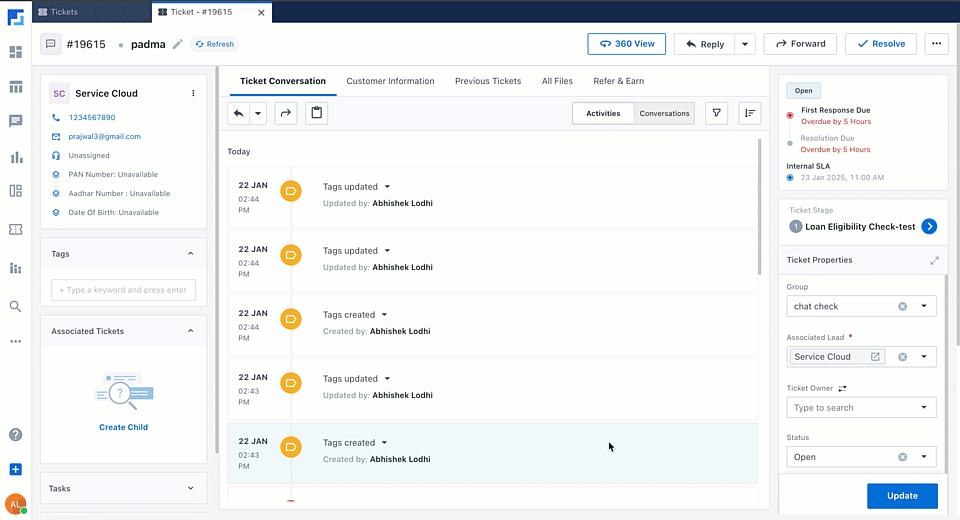
Task: Click the Ticket Stage next arrow button
Action: coord(929,227)
